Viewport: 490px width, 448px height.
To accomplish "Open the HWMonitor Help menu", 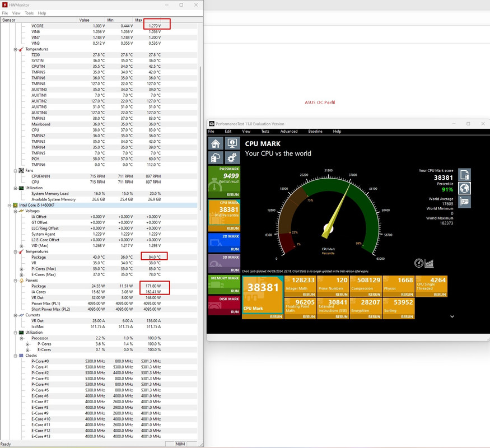I will [42, 13].
